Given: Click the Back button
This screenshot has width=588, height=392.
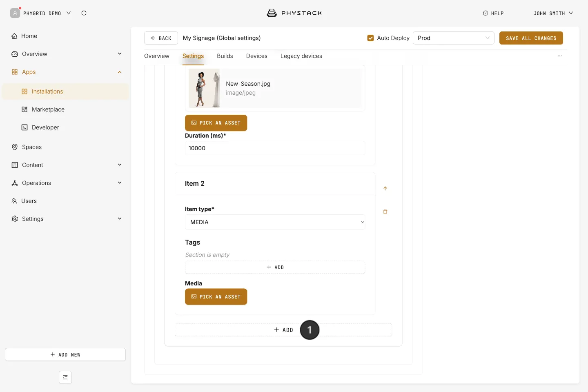Looking at the screenshot, I should [x=161, y=38].
